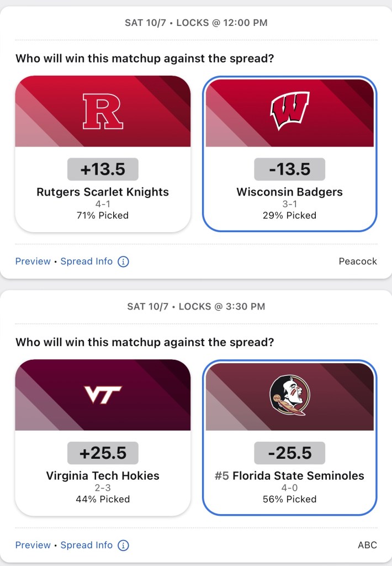Click the ABC broadcast label
Viewport: 392px width, 566px height.
(x=367, y=546)
